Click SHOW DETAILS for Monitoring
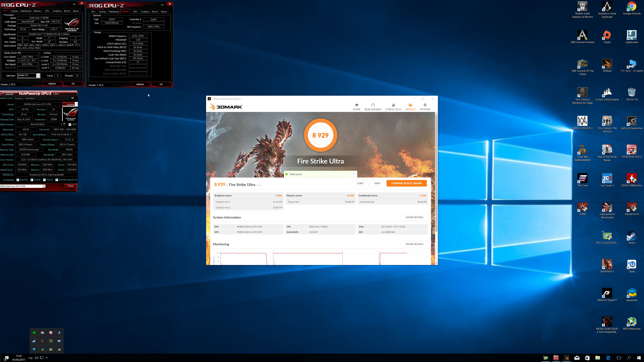Viewport: 644px width, 362px height. coord(414,244)
